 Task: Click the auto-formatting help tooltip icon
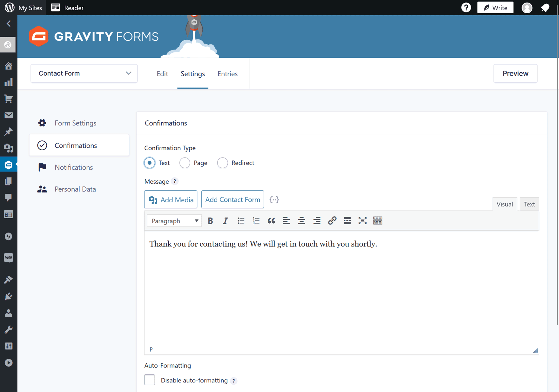click(x=234, y=381)
